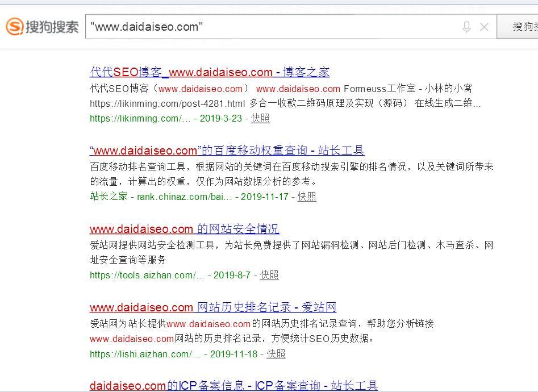Screen dimensions: 538x392
Task: Click the 站长之家 source label
Action: (109, 197)
